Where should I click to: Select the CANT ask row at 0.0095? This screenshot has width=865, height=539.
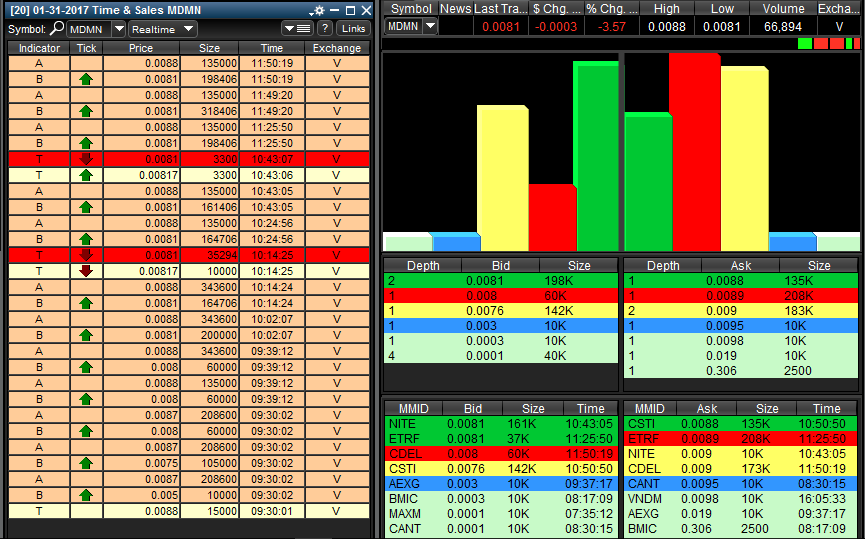[x=741, y=483]
